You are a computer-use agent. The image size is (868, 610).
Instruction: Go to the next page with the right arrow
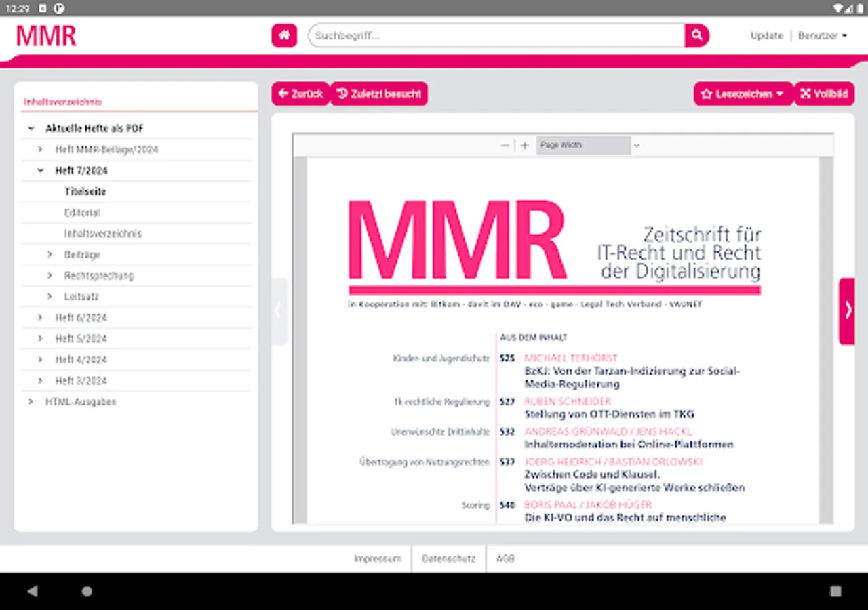847,310
